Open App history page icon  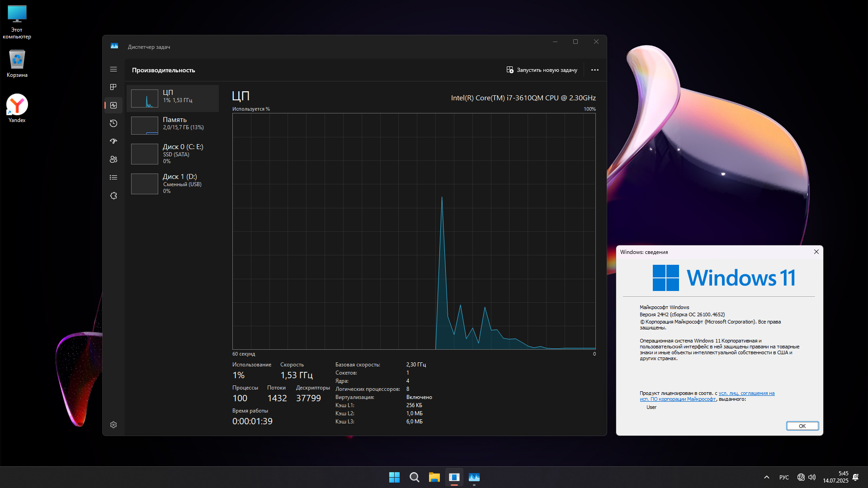coord(113,123)
